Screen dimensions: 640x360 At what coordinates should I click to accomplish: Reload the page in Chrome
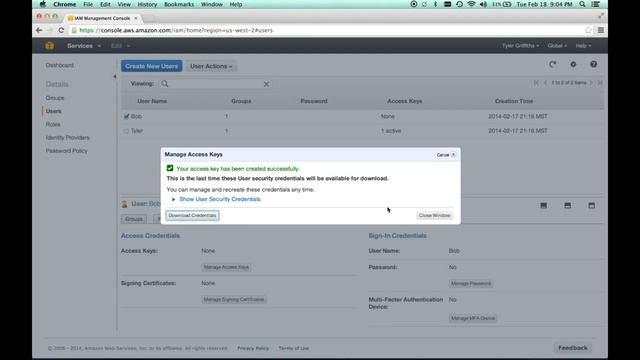pyautogui.click(x=61, y=30)
